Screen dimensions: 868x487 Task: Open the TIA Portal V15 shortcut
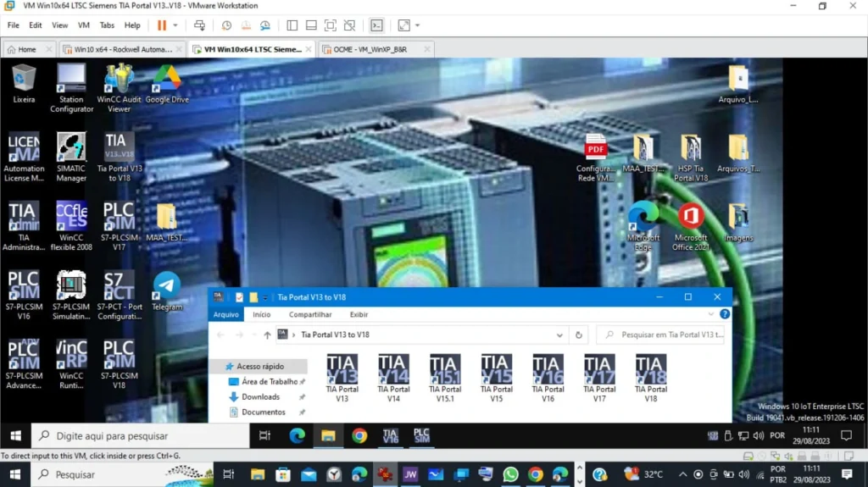coord(496,378)
